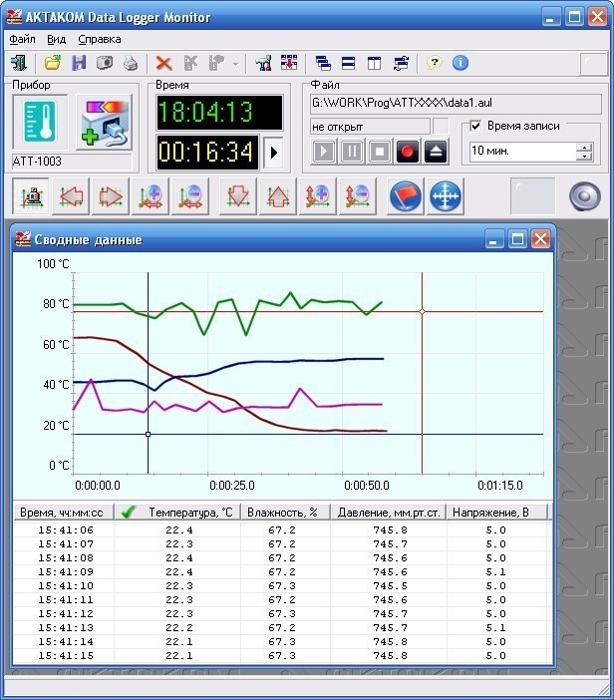Increase recording time with up spinner arrow
Viewport: 614px width, 700px height.
click(583, 147)
